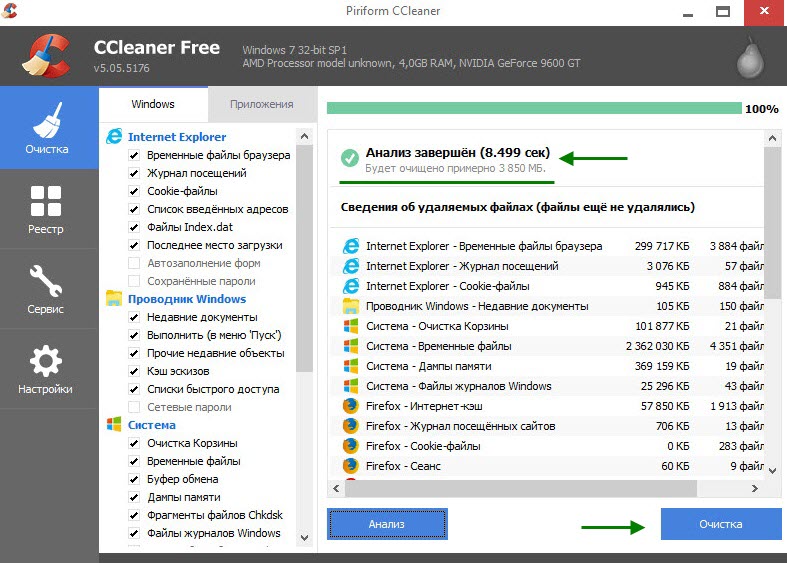
Task: Open the Реестр registry section
Action: [48, 208]
